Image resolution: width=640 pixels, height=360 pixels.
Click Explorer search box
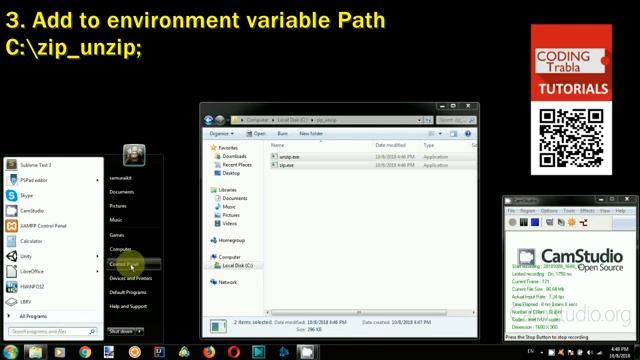point(455,120)
